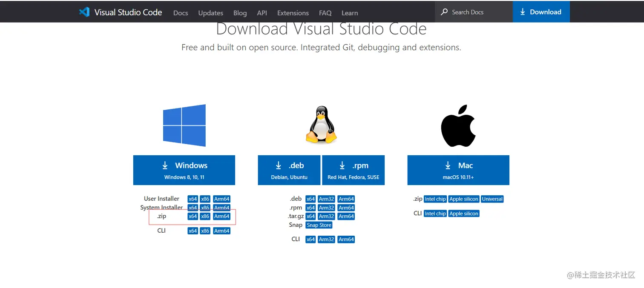Download the Linux .deb x64 package
644x288 pixels.
point(310,199)
